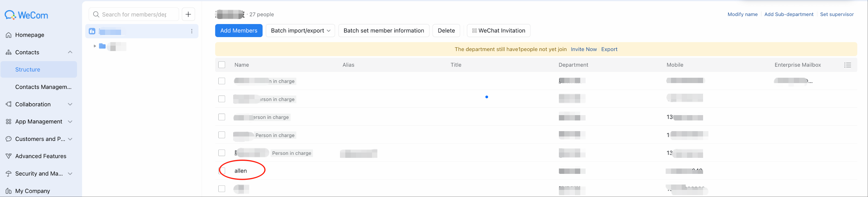Screen dimensions: 868x197
Task: Open the Batch import/export dropdown
Action: coord(300,31)
